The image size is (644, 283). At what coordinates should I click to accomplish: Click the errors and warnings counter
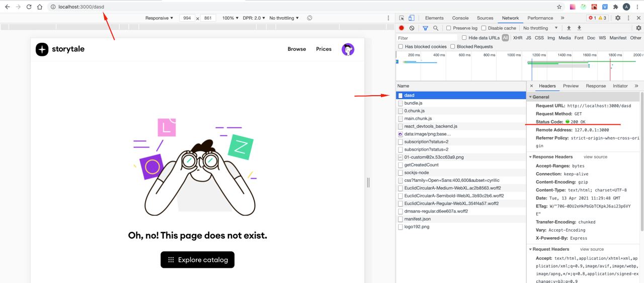pos(598,18)
